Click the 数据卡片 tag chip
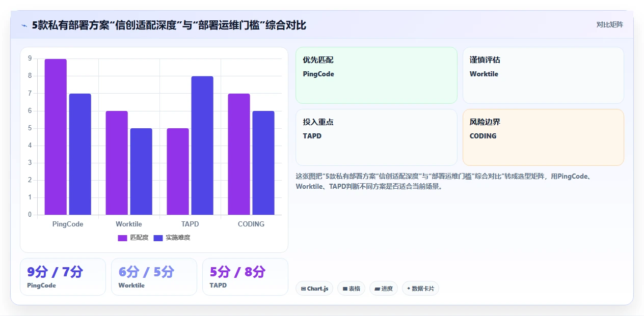Screen dimensions: 644x316 [x=420, y=289]
